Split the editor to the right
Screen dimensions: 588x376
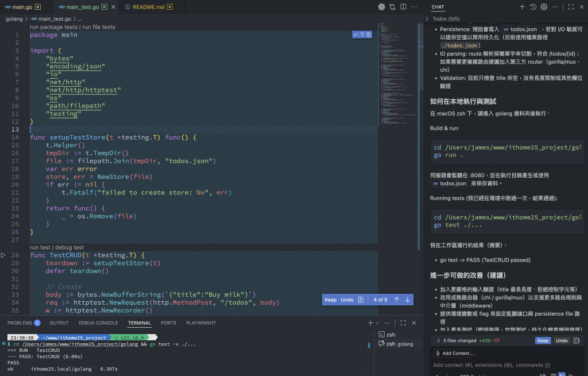click(403, 7)
